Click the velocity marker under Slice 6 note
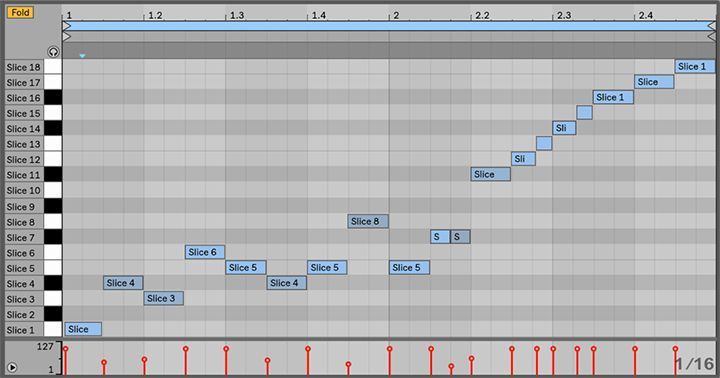This screenshot has height=378, width=720. [x=186, y=349]
